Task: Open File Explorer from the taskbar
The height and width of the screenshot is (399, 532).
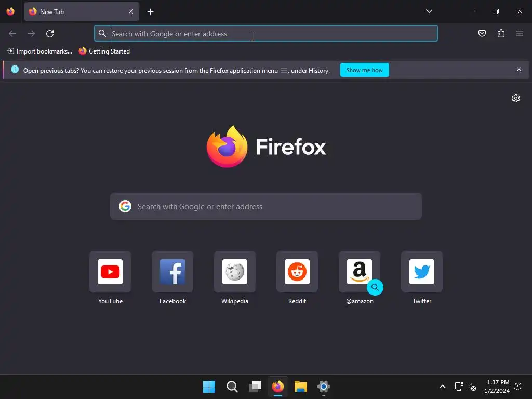Action: click(x=301, y=387)
